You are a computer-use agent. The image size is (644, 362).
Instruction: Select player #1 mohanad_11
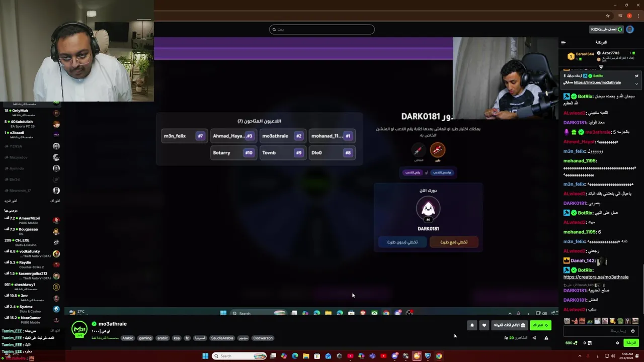click(x=332, y=136)
